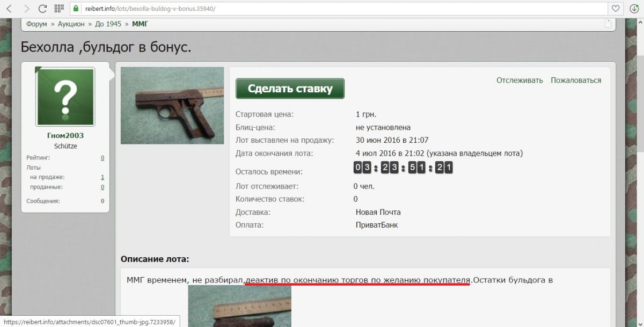Go back to the previous page
Viewport: 644px width, 327px height.
point(9,9)
